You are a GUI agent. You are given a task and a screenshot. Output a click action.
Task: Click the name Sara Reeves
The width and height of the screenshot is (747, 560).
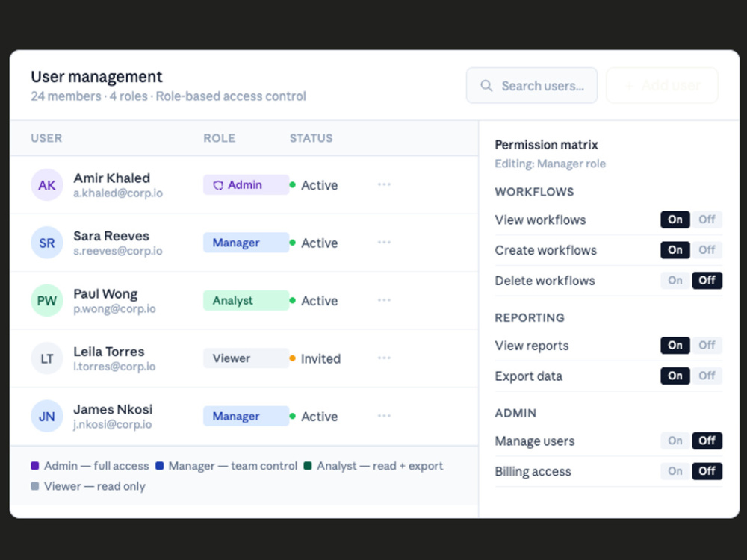(x=111, y=236)
